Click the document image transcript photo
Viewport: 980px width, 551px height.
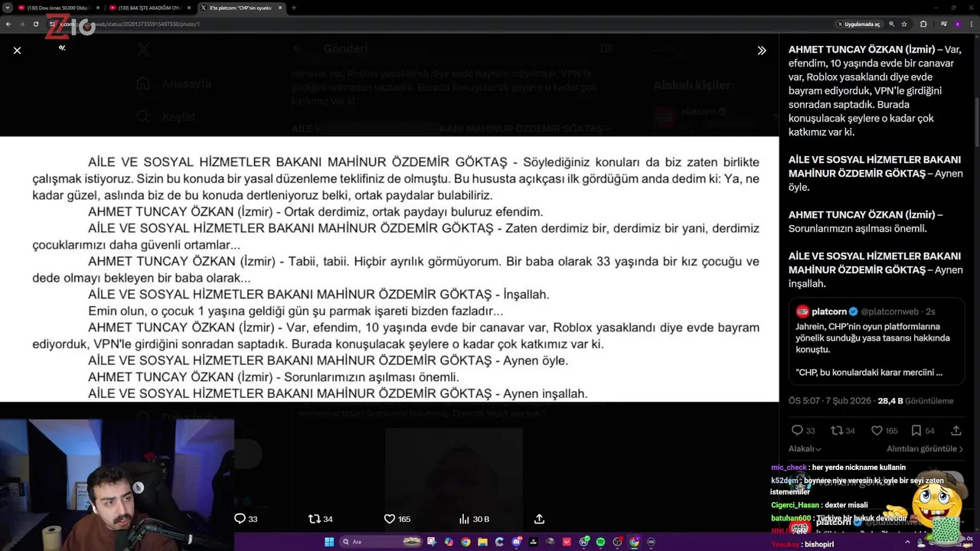pyautogui.click(x=389, y=269)
